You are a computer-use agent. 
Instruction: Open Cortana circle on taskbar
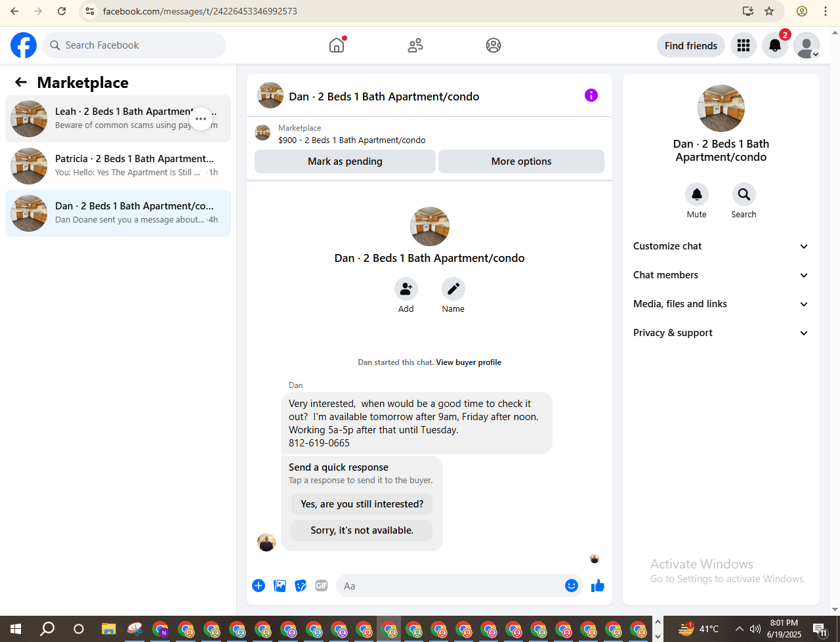coord(79,629)
